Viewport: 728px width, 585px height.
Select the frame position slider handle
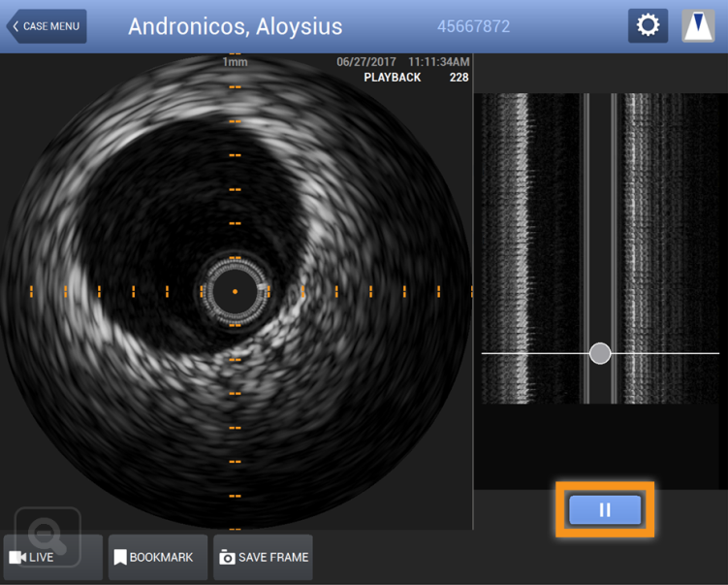pos(600,353)
